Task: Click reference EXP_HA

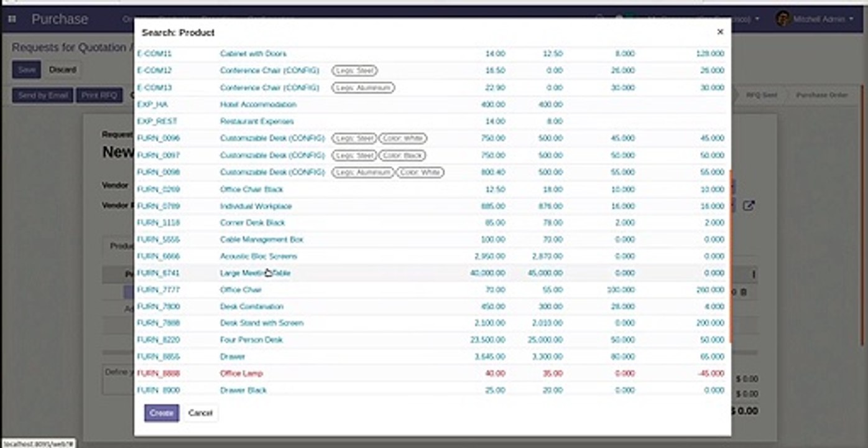Action: tap(152, 105)
